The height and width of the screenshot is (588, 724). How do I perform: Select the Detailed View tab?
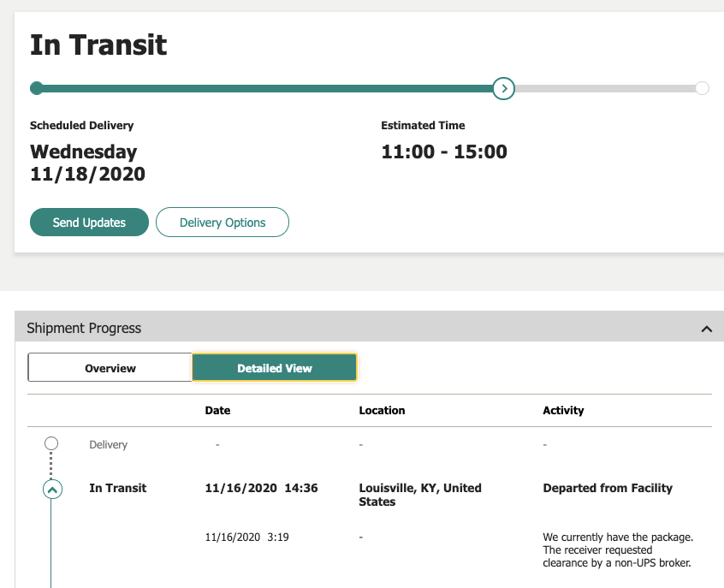[274, 368]
